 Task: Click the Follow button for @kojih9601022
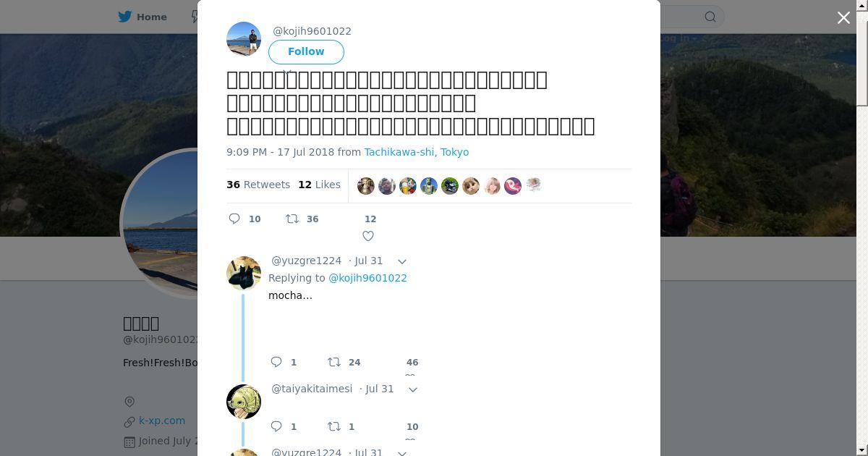[306, 51]
